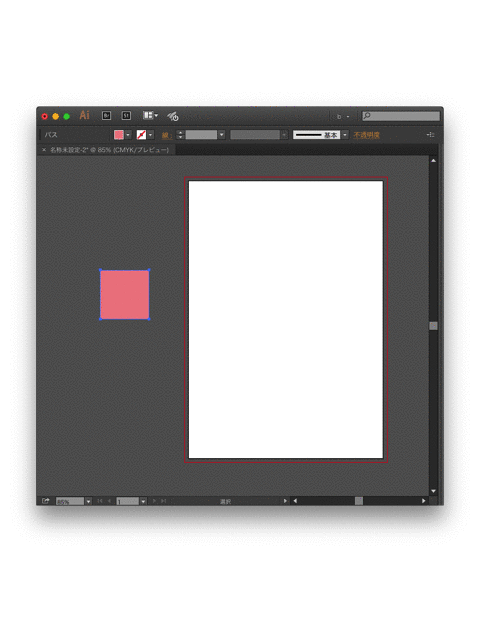480x640 pixels.
Task: Click the パス selection type label
Action: click(51, 135)
